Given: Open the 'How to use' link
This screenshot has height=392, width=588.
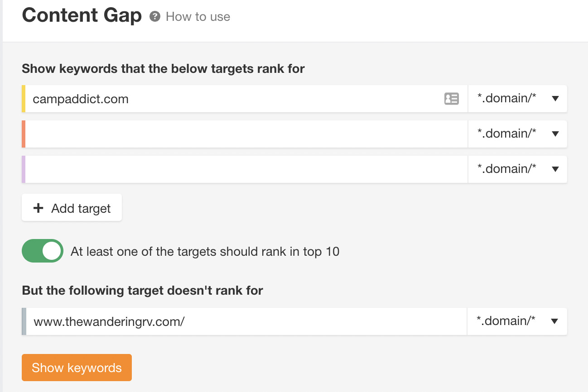Looking at the screenshot, I should 198,16.
